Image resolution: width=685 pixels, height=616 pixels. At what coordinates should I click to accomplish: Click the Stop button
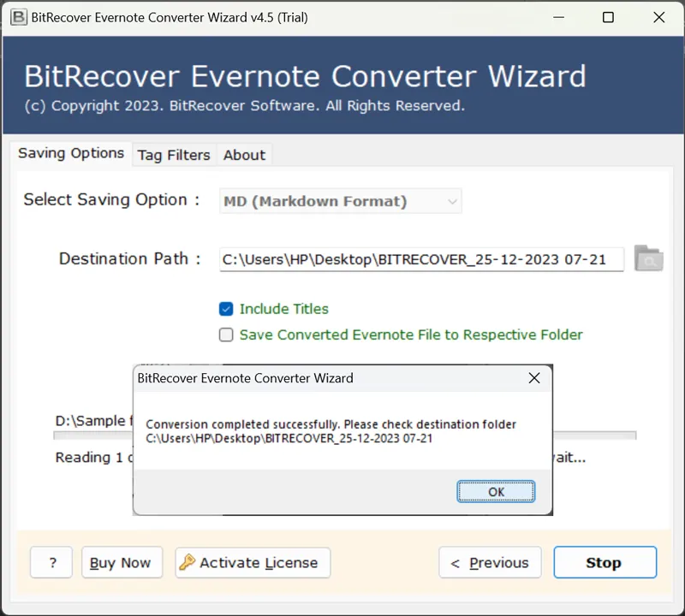coord(605,562)
